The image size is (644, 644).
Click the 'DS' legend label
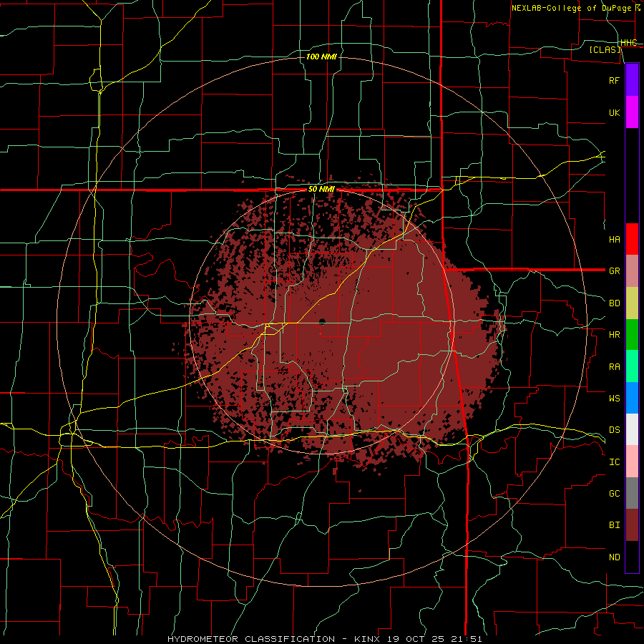point(615,430)
